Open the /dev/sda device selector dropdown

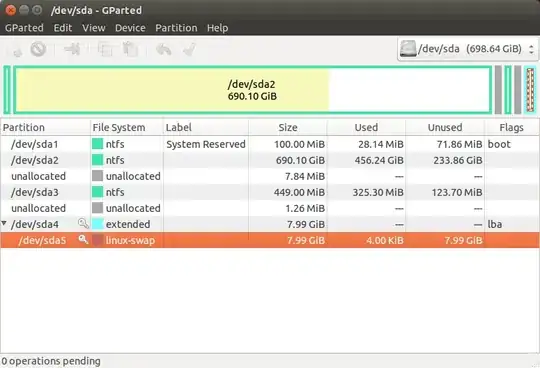(467, 49)
